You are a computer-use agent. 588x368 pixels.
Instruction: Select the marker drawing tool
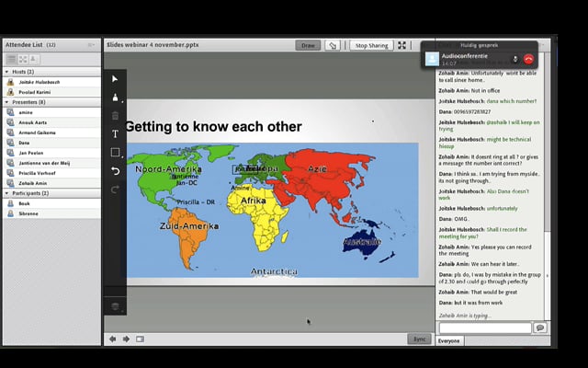(115, 98)
